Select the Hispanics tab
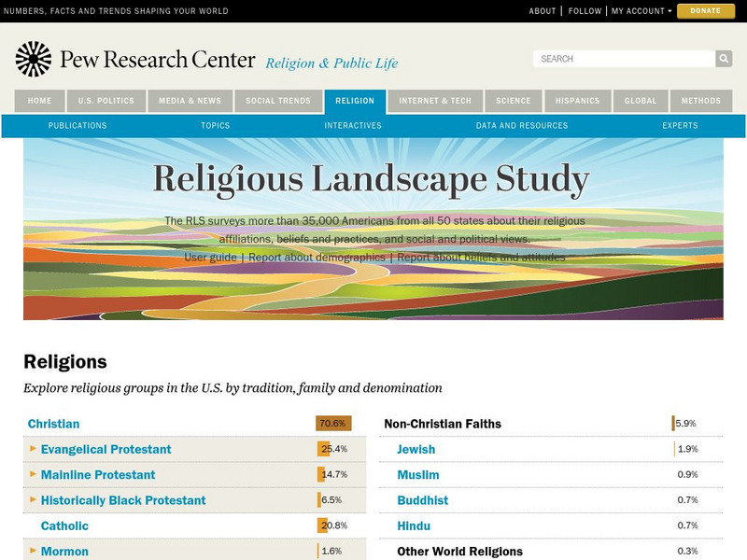 [577, 101]
